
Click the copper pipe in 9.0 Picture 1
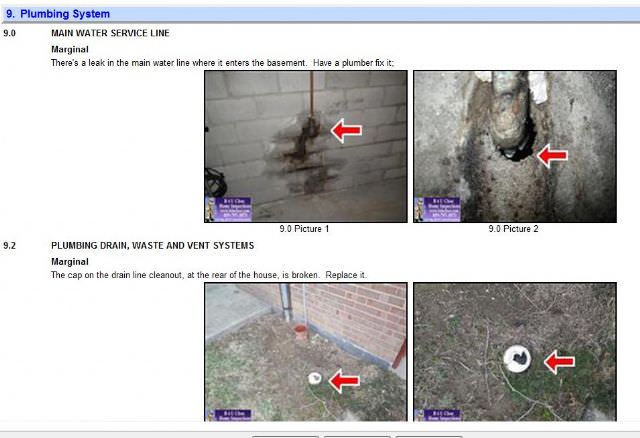click(x=308, y=100)
